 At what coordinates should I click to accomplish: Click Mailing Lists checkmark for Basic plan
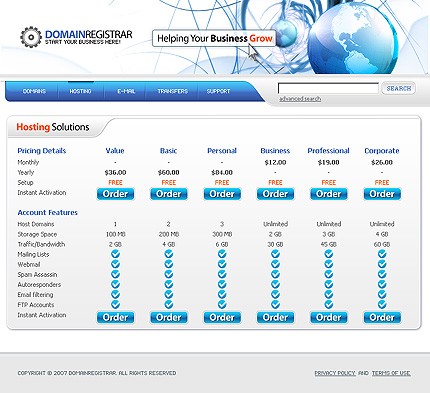(x=169, y=254)
